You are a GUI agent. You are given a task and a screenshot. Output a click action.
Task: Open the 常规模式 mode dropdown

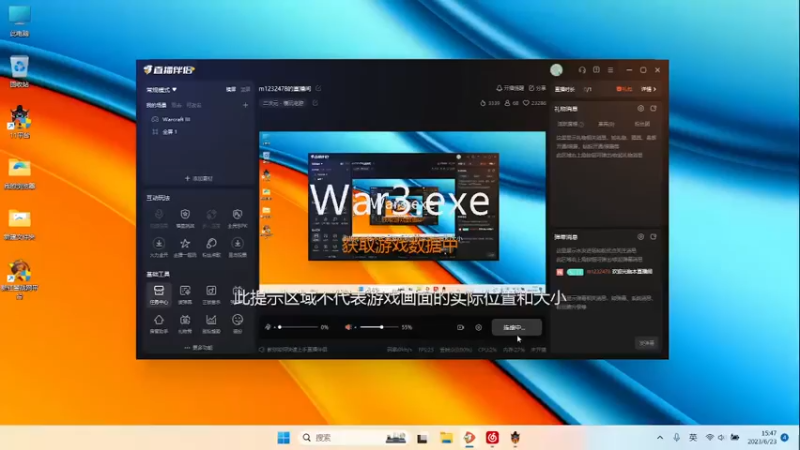pos(161,89)
